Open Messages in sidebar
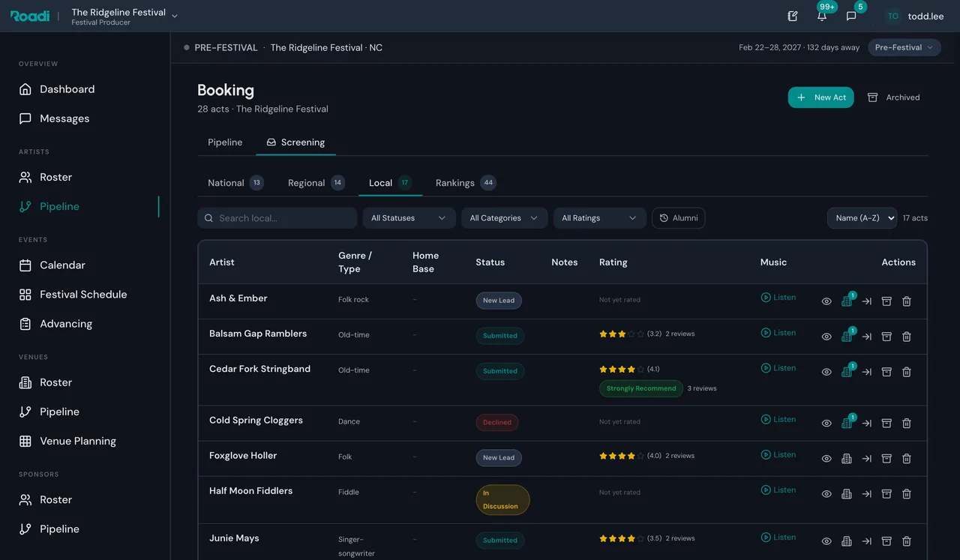 [x=85, y=118]
